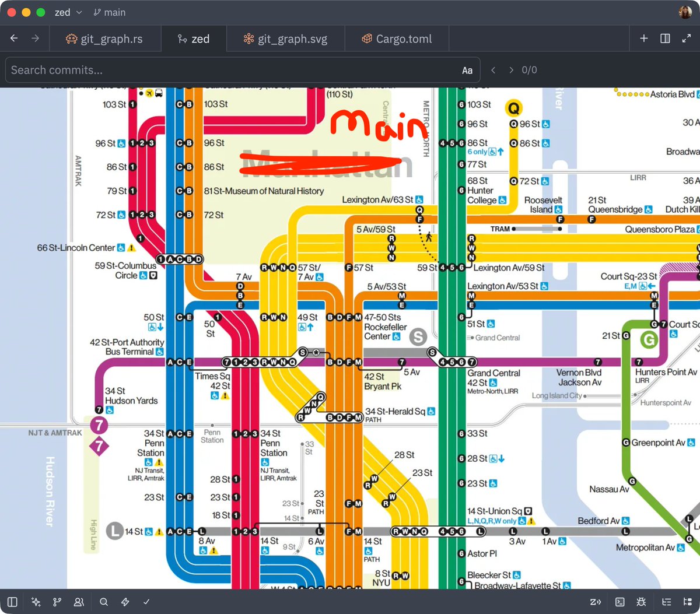Open the edit prediction Z icon in status bar
The image size is (700, 614).
(x=596, y=602)
